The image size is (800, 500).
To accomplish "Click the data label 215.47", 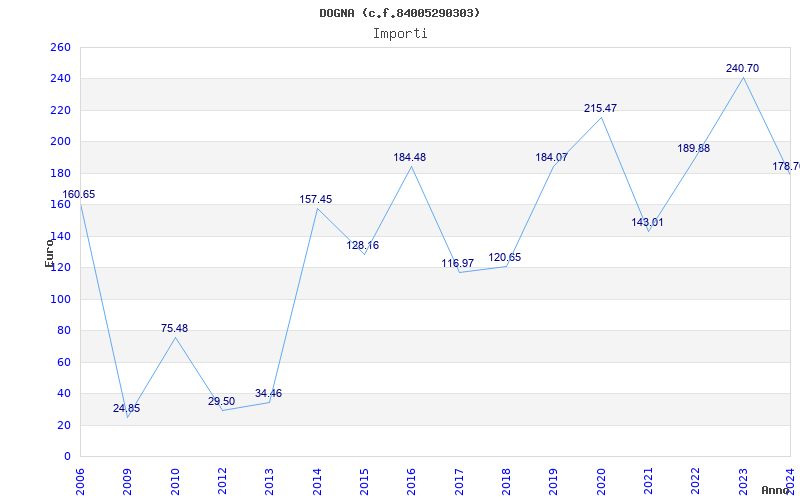I will [x=601, y=108].
